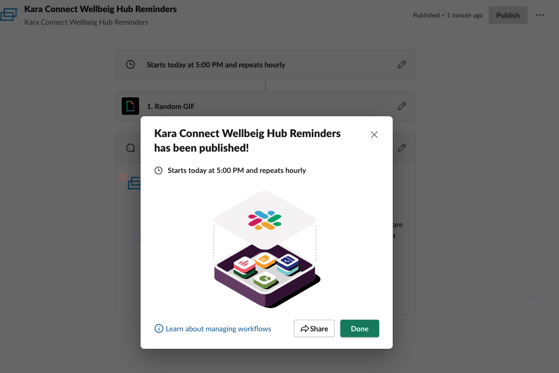Click the workflow title Kara Connect Wellbeig Hub Reminders
This screenshot has width=559, height=373.
pos(101,9)
